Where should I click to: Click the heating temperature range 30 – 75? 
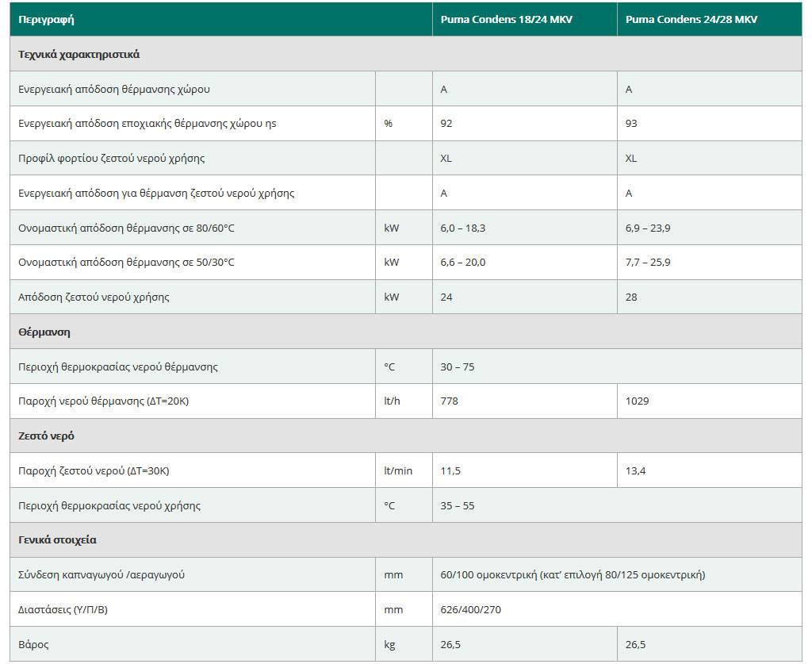pos(458,367)
